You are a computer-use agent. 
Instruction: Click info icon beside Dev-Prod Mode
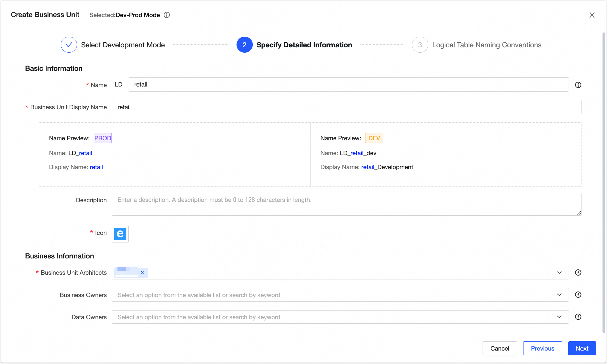click(x=167, y=15)
